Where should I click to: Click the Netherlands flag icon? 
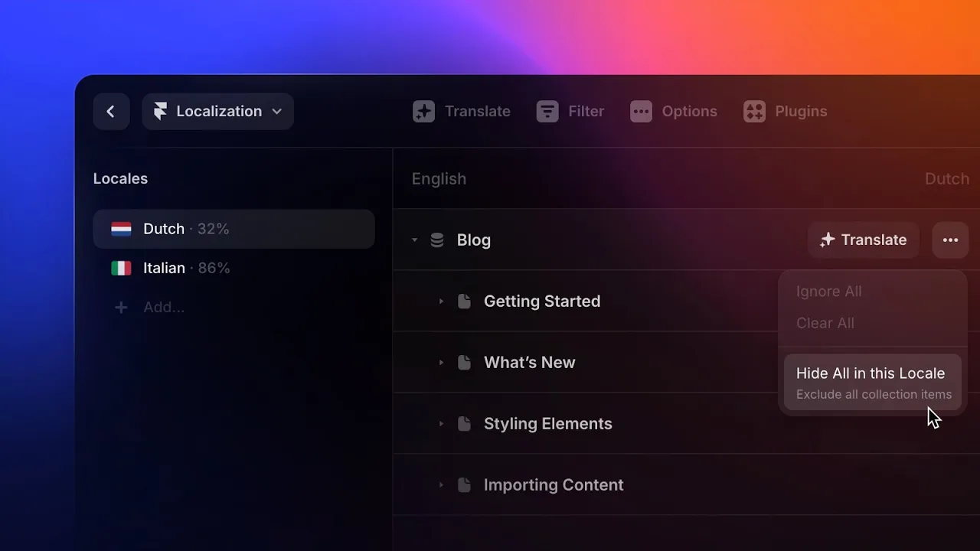coord(121,229)
